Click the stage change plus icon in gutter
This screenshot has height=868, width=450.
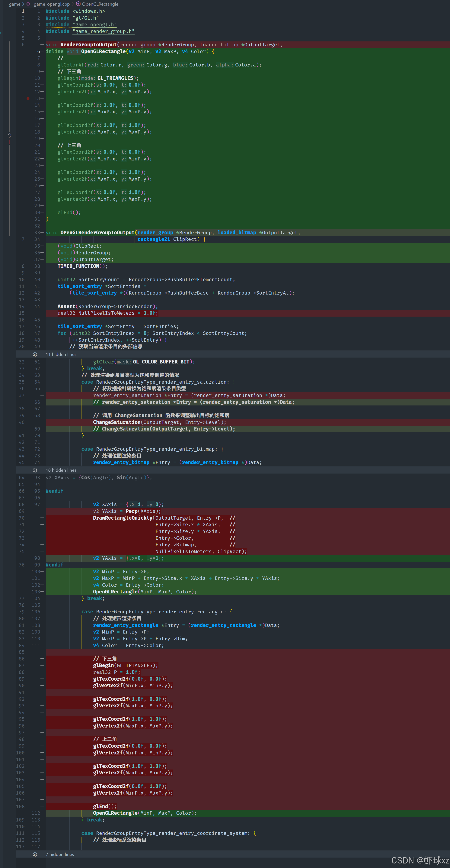click(9, 142)
